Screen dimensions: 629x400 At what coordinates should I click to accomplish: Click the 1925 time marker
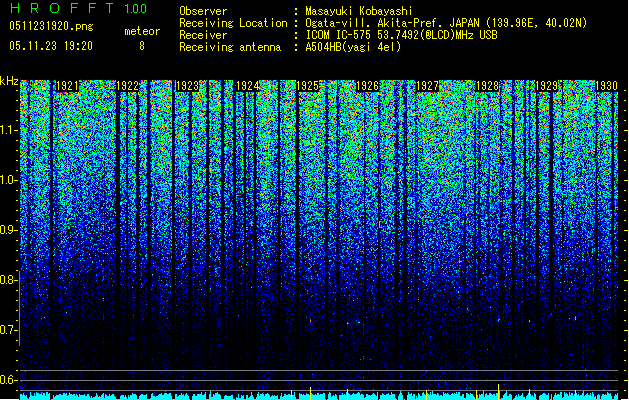307,86
